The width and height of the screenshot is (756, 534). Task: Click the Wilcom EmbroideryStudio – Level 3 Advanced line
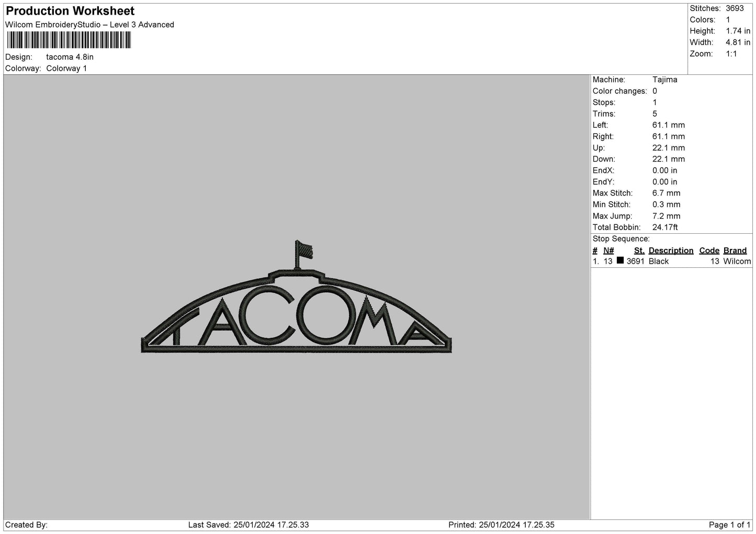click(x=89, y=25)
